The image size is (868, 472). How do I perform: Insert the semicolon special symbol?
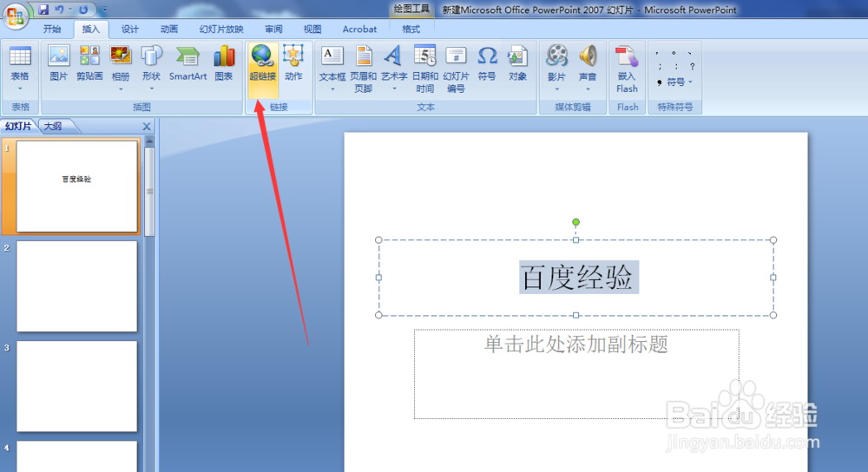660,67
